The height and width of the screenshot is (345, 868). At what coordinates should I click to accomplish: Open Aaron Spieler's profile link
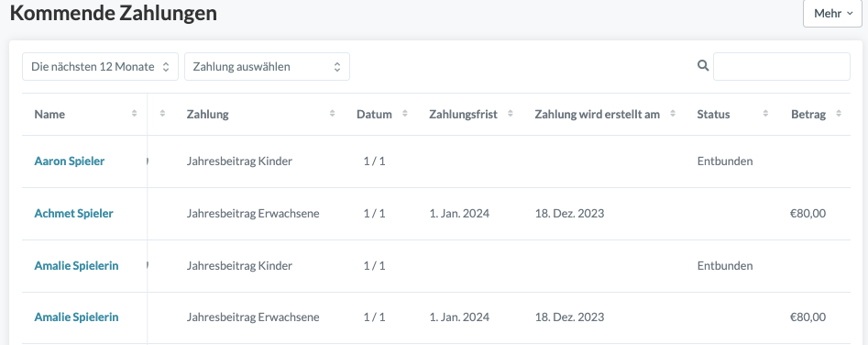[69, 161]
